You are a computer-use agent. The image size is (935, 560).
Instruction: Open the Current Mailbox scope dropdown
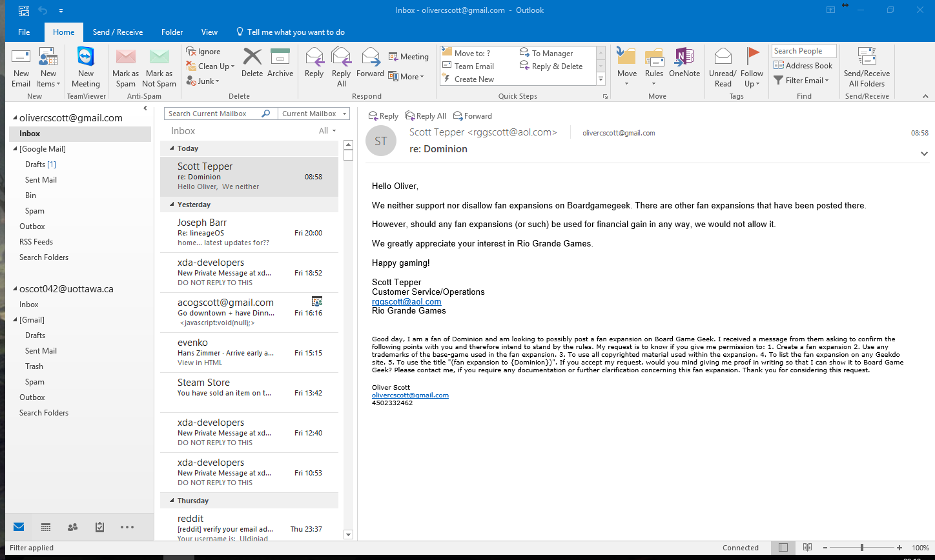click(x=314, y=114)
